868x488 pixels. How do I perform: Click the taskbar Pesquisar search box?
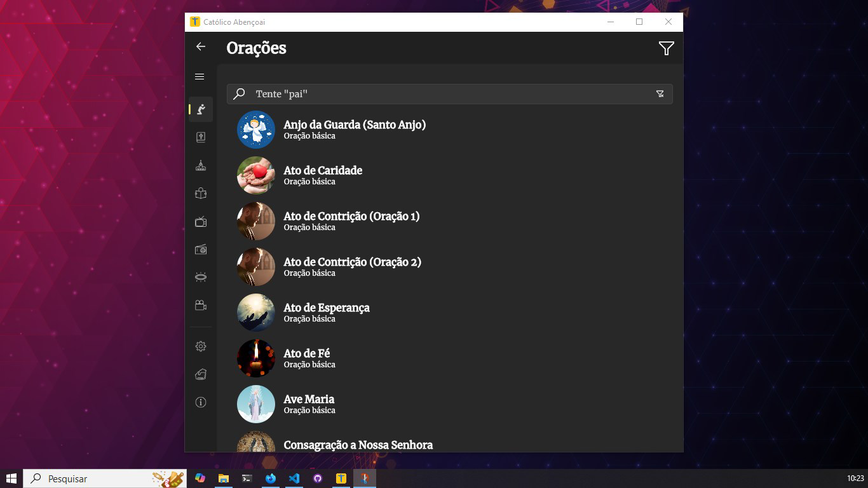click(105, 478)
